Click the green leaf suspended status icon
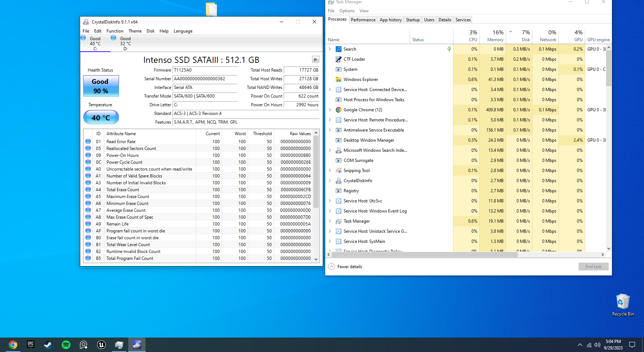 449,49
